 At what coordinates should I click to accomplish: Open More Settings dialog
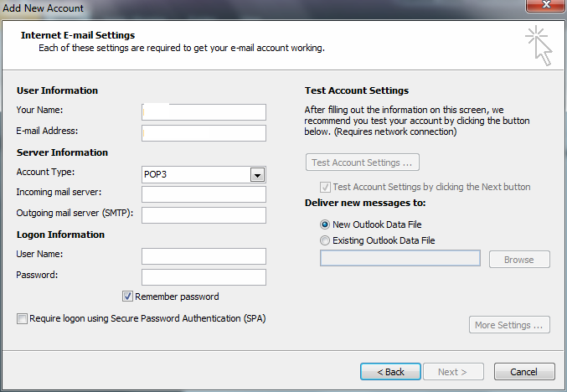tap(509, 325)
